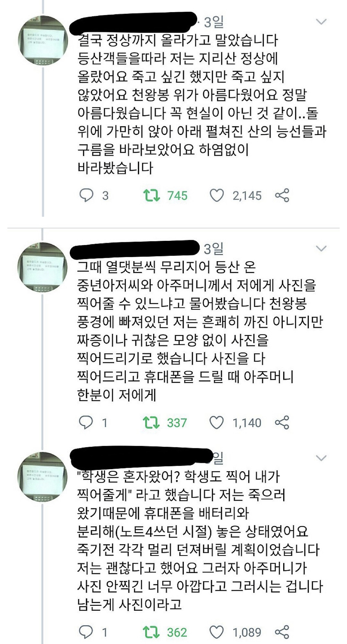The height and width of the screenshot is (644, 347).
Task: Share the second tweet in the thread
Action: [282, 423]
